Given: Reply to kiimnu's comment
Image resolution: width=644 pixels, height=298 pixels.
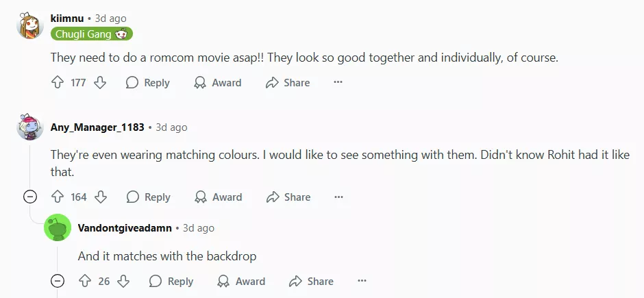Looking at the screenshot, I should pyautogui.click(x=148, y=83).
